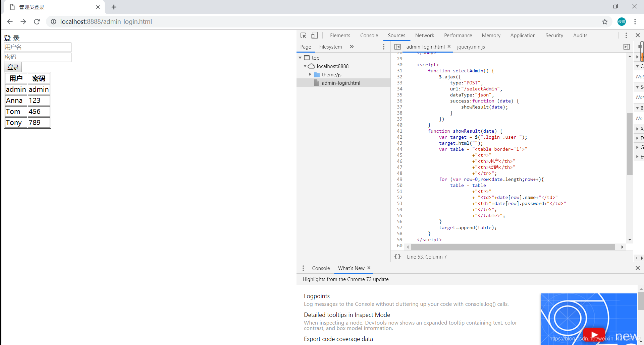Select the Sources tab
The image size is (644, 345).
(396, 36)
